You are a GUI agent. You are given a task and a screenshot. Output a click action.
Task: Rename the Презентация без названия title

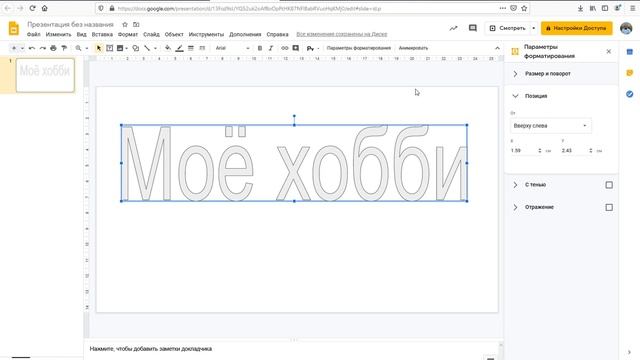(71, 24)
